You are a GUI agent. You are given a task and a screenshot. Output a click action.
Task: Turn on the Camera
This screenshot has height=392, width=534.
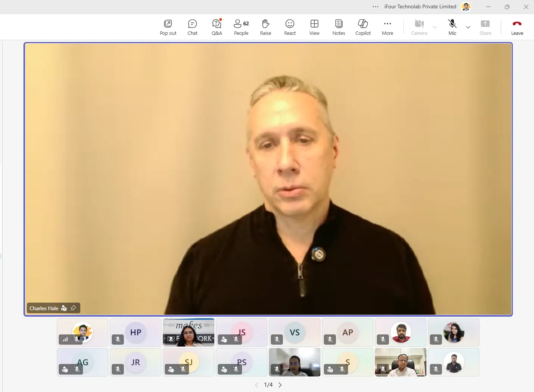(x=419, y=27)
